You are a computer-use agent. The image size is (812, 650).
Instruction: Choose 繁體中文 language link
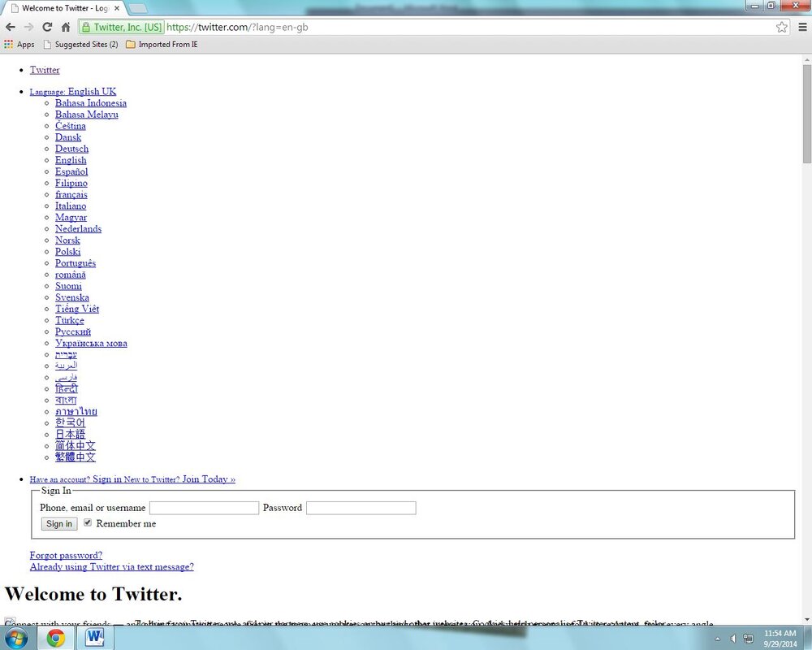tap(75, 457)
